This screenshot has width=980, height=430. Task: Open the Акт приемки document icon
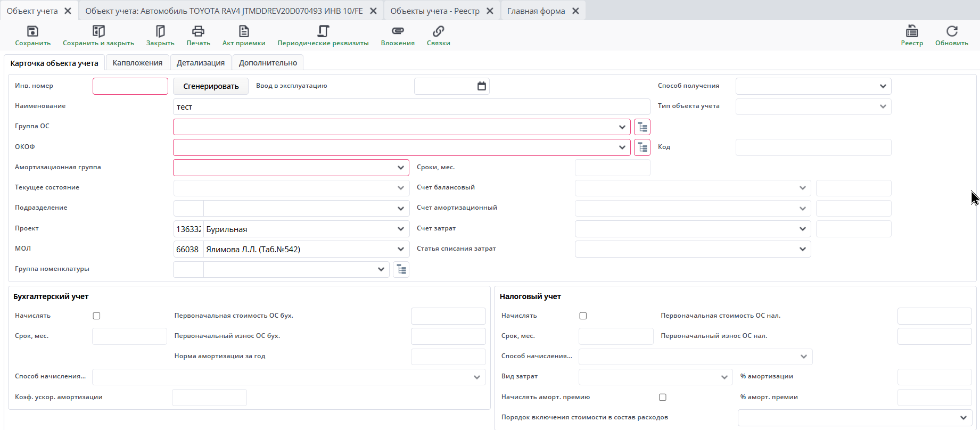(244, 31)
